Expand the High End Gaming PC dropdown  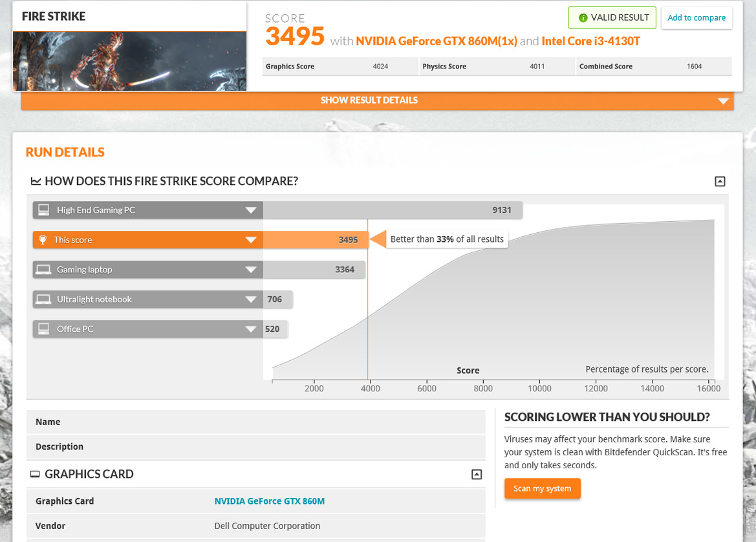pyautogui.click(x=251, y=210)
